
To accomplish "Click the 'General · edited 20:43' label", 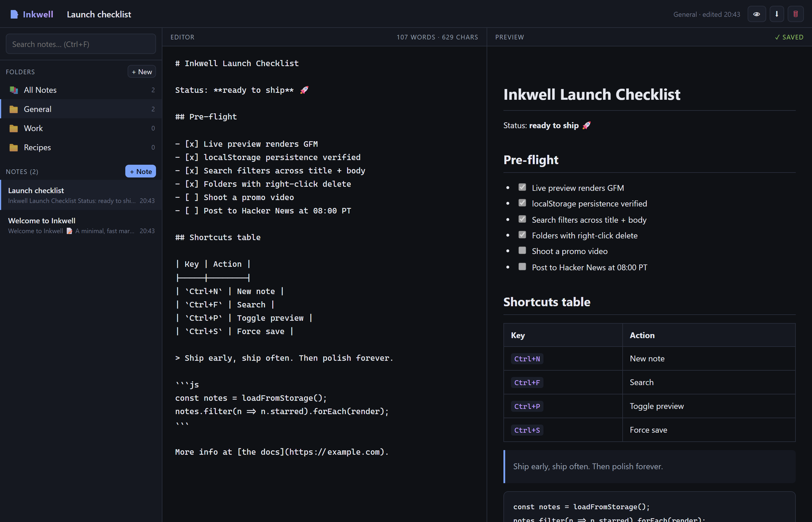I will [x=707, y=14].
